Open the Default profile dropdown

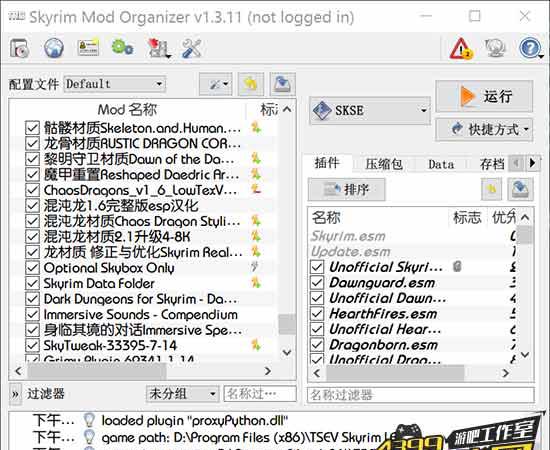[115, 84]
